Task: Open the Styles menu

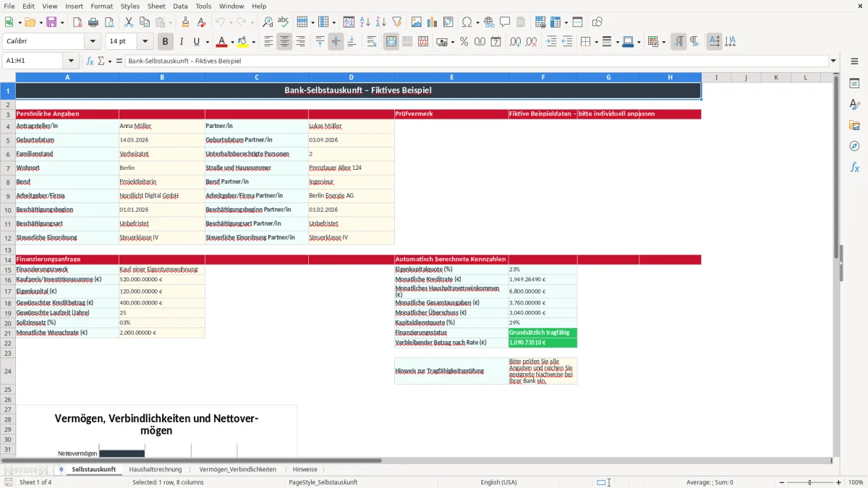Action: [130, 6]
